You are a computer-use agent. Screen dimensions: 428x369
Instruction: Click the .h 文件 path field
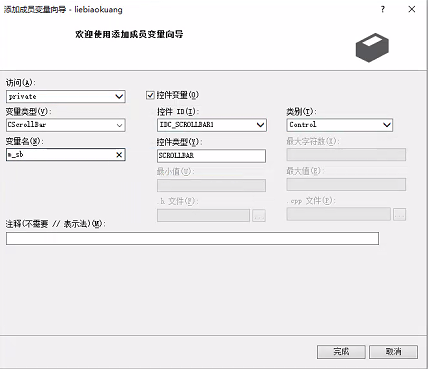click(x=203, y=216)
